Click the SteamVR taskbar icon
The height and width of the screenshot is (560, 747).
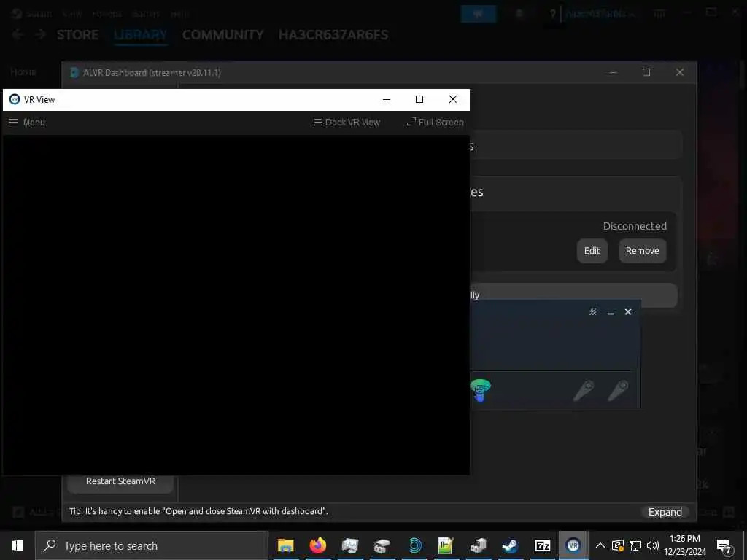(573, 545)
